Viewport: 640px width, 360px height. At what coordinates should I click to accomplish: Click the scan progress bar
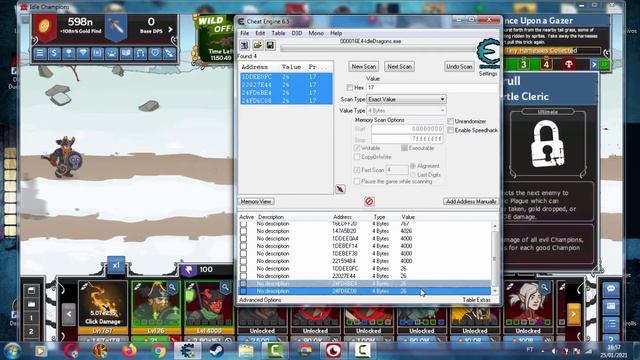(x=378, y=49)
